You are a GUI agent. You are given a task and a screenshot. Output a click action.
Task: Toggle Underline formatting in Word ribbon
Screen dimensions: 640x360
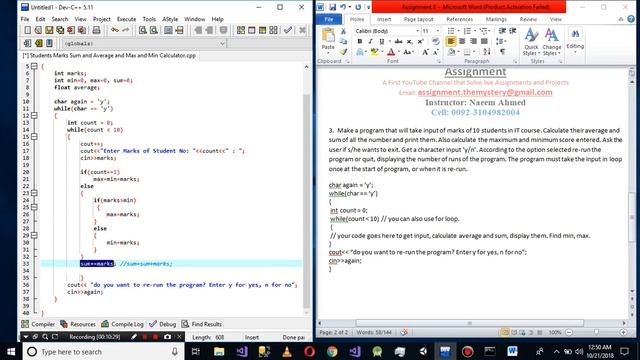click(x=381, y=41)
